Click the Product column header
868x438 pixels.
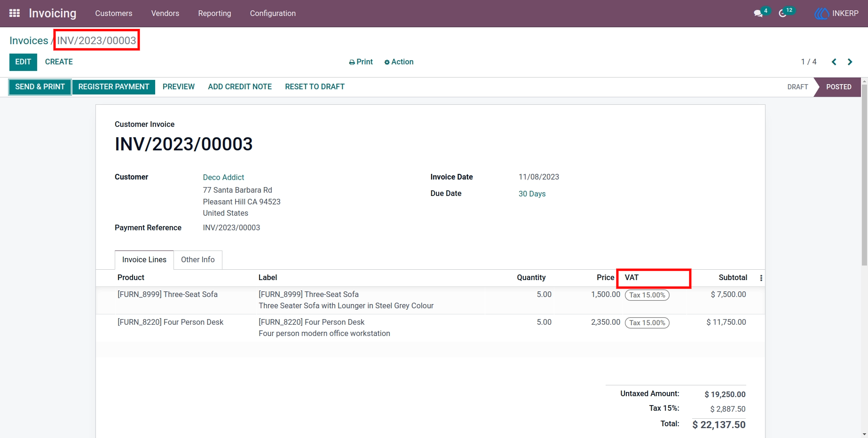pos(131,278)
